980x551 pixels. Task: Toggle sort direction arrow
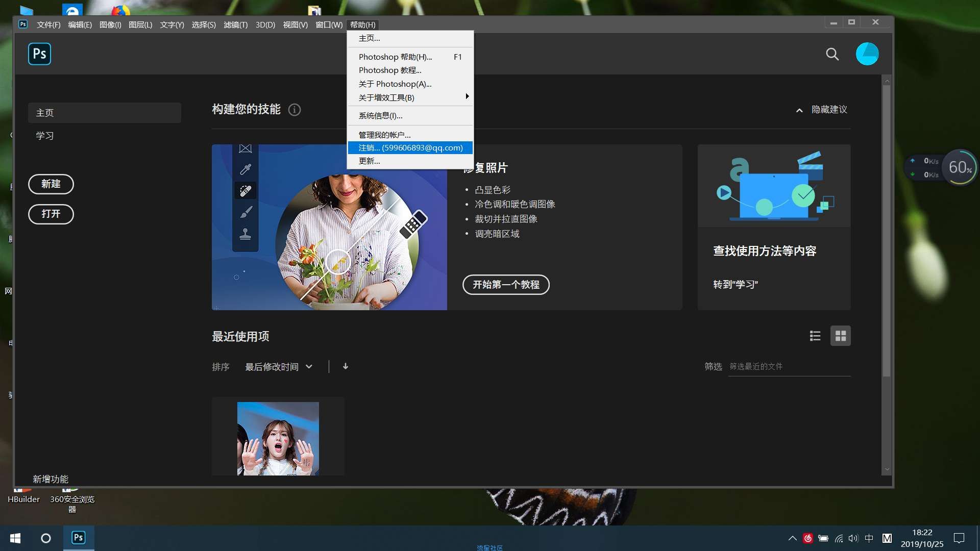[x=346, y=366]
